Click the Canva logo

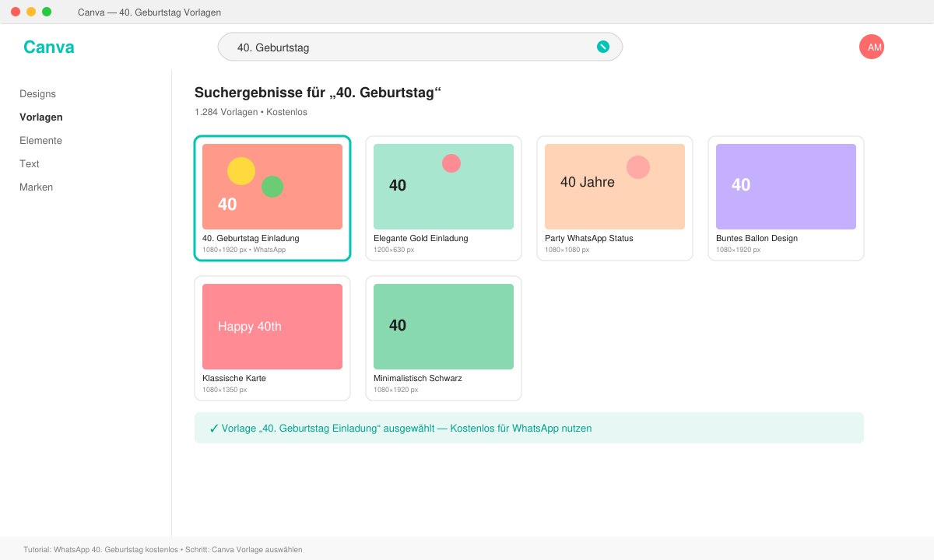pyautogui.click(x=49, y=47)
